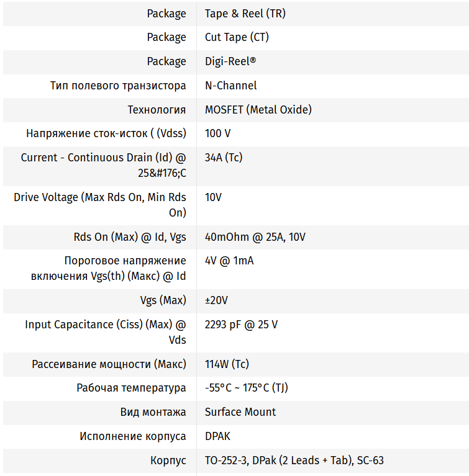Click the 2293 pF @ 25 V value
Screen dimensions: 469x476
pos(242,325)
